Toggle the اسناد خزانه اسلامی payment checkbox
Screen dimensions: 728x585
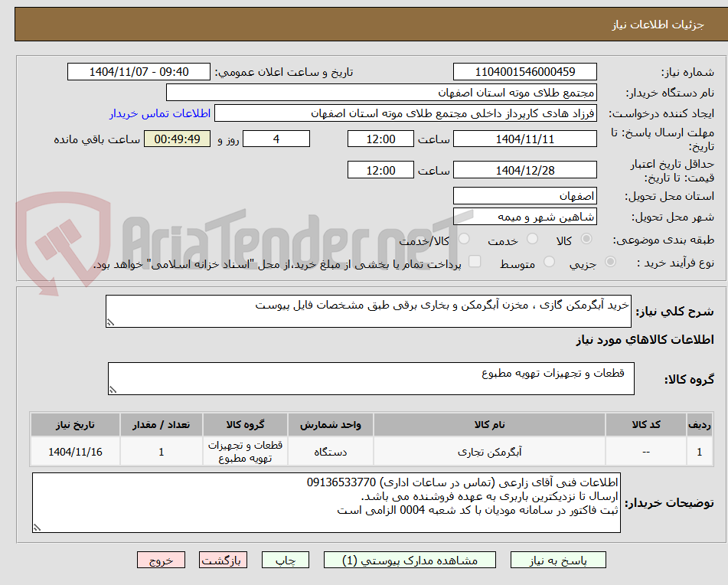(x=475, y=261)
